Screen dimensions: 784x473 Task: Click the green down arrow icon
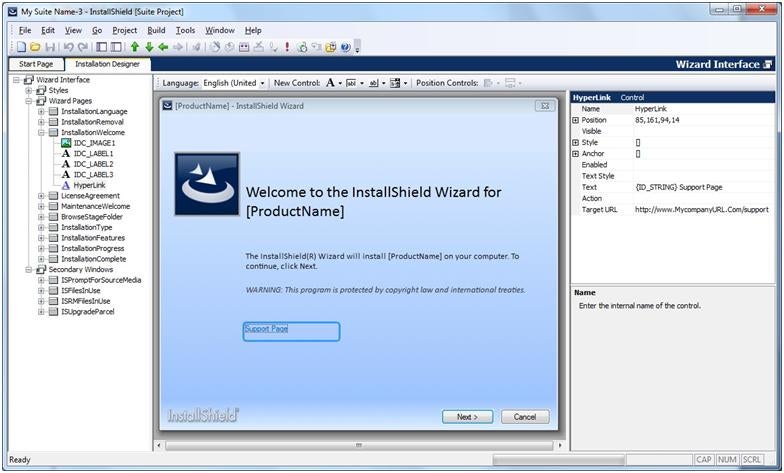pos(149,47)
